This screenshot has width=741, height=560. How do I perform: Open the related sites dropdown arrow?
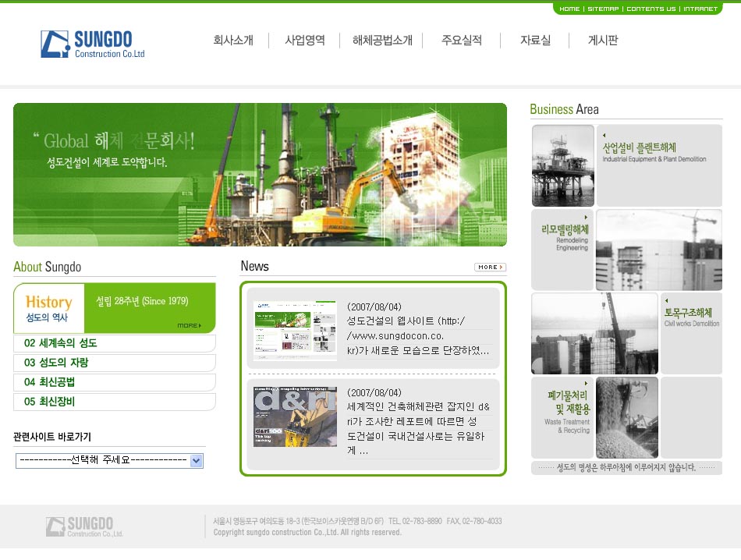pos(197,461)
